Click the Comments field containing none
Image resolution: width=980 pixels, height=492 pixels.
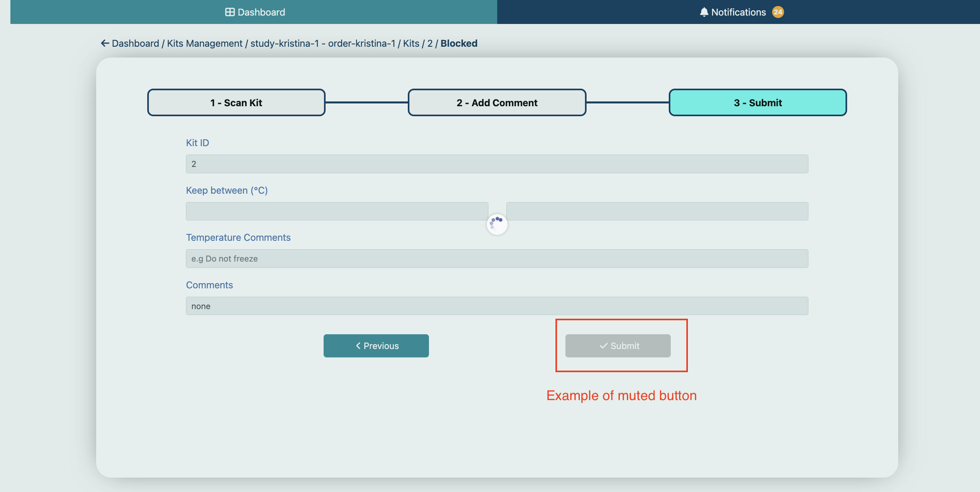point(497,306)
